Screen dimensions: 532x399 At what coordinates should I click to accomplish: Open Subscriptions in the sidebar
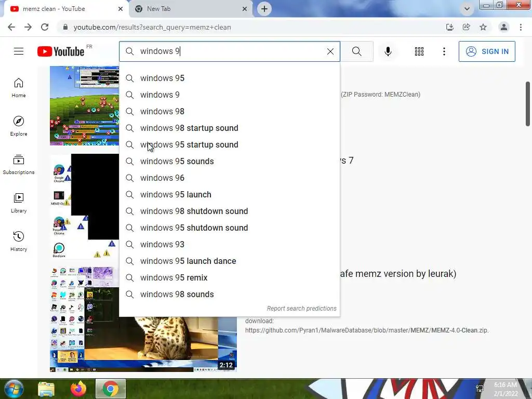tap(19, 165)
